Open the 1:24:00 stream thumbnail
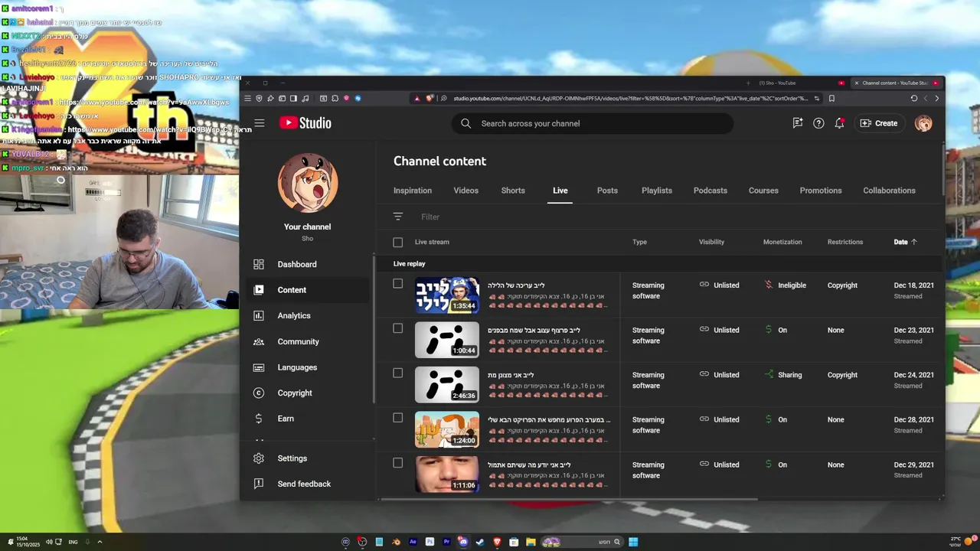980x551 pixels. click(447, 429)
